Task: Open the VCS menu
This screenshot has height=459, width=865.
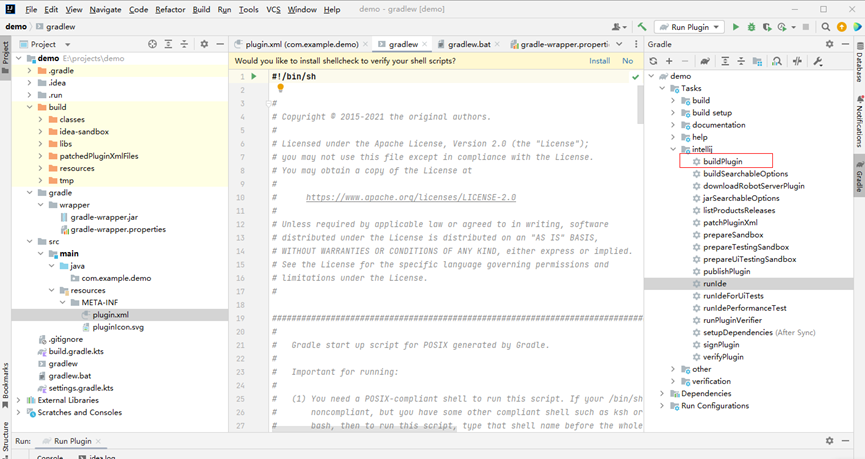Action: point(273,9)
